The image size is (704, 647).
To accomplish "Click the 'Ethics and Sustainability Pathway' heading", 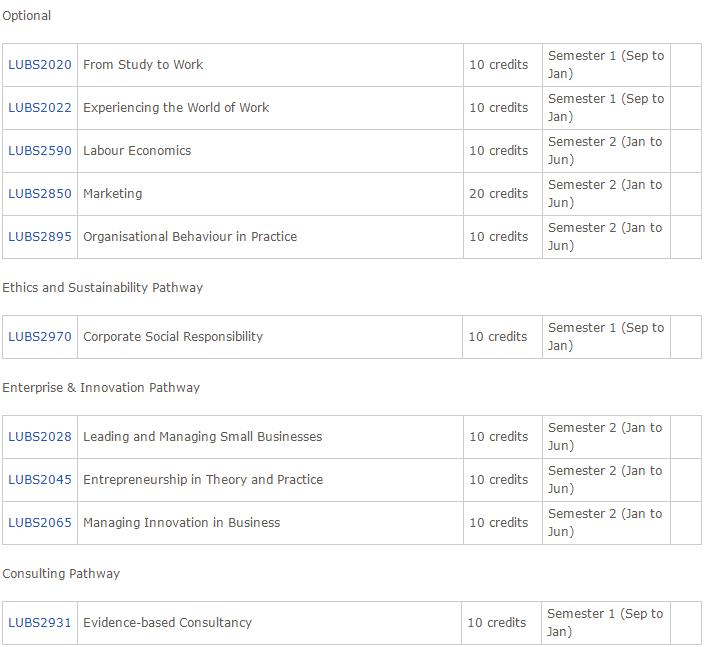I will [x=102, y=288].
